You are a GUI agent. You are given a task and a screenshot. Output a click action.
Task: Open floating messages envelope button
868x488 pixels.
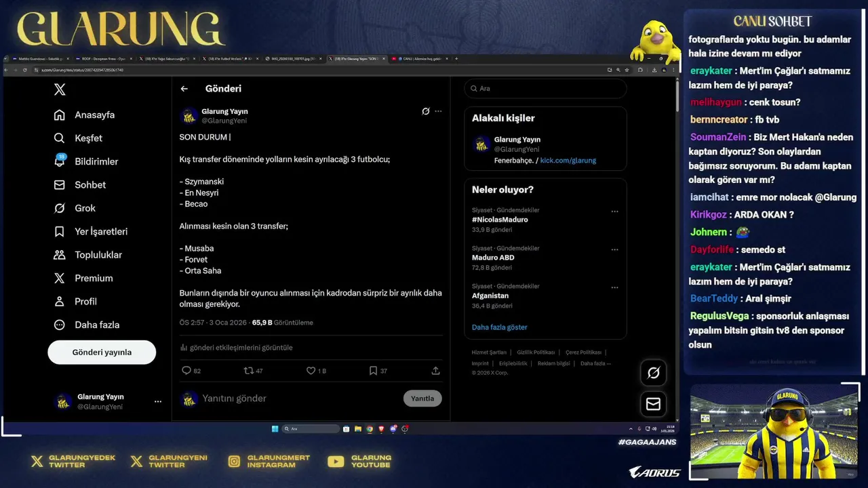(x=654, y=404)
